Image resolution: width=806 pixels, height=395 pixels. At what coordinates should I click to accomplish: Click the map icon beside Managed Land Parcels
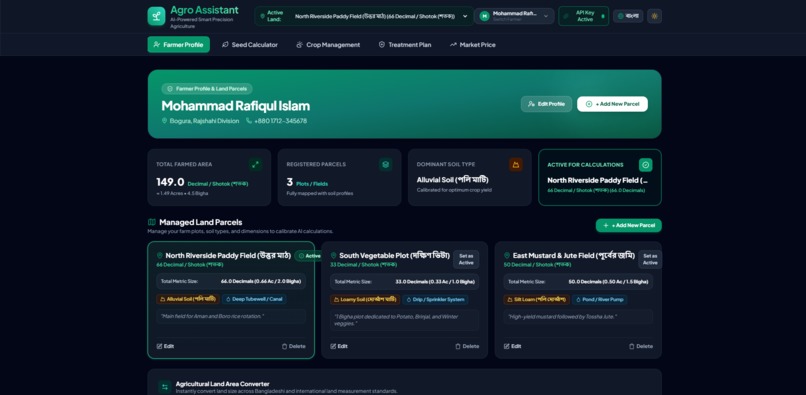[x=152, y=222]
